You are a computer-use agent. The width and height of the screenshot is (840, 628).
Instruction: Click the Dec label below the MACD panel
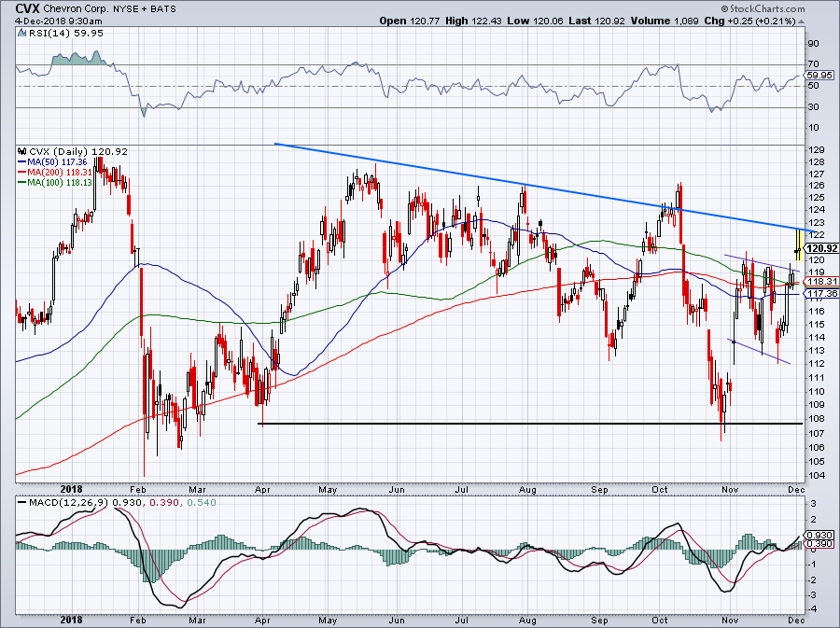pyautogui.click(x=796, y=621)
